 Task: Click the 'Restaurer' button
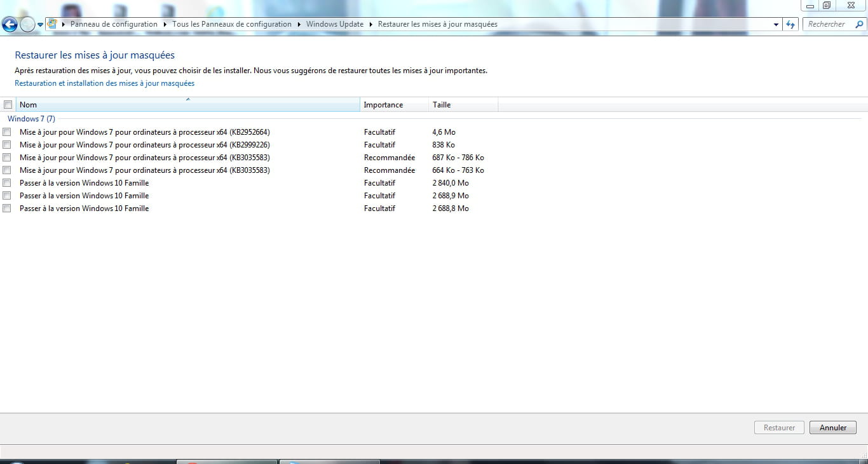coord(779,428)
